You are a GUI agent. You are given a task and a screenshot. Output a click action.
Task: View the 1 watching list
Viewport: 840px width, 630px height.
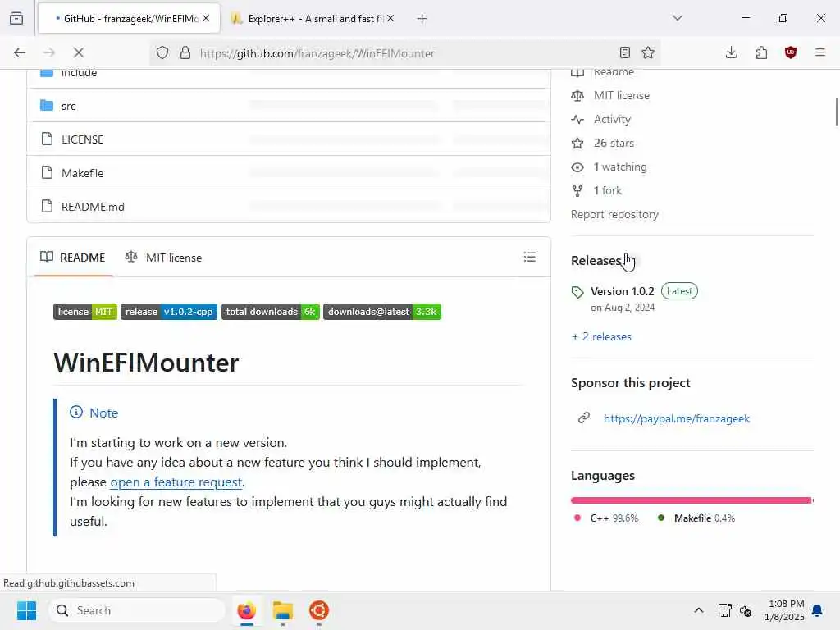tap(620, 167)
